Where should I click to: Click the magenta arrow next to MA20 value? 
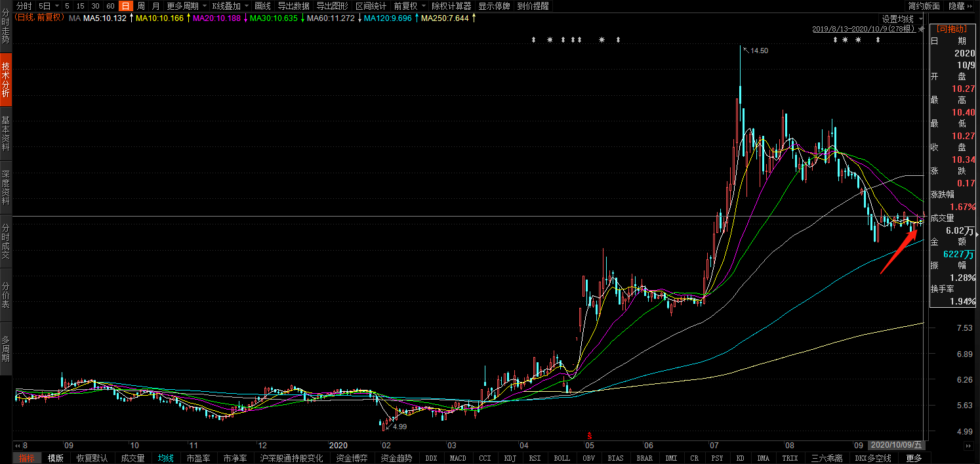pos(245,18)
